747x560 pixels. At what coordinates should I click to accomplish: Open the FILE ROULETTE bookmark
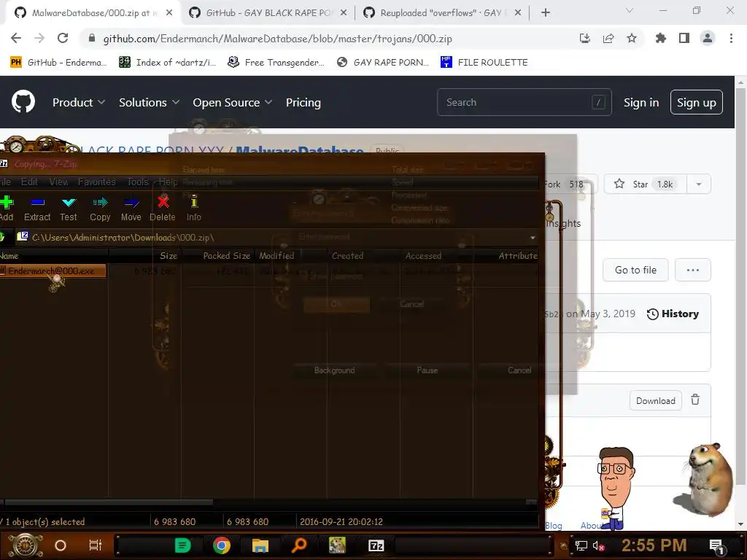click(484, 63)
